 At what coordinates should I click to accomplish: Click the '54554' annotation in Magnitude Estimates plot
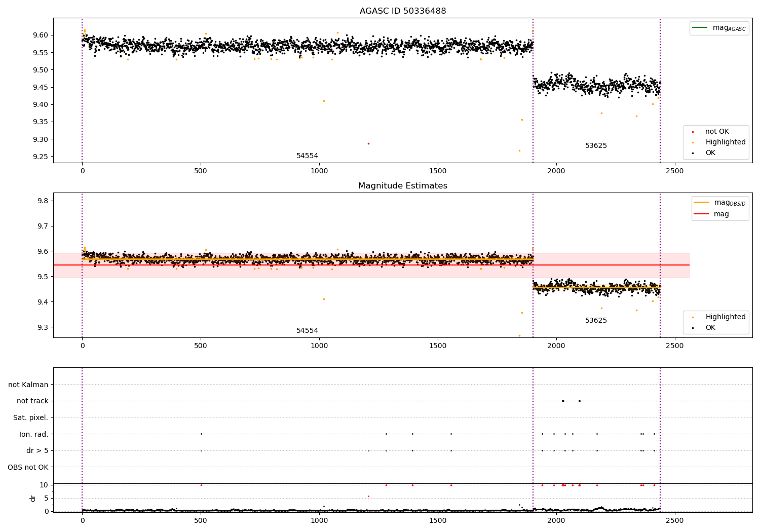coord(307,331)
